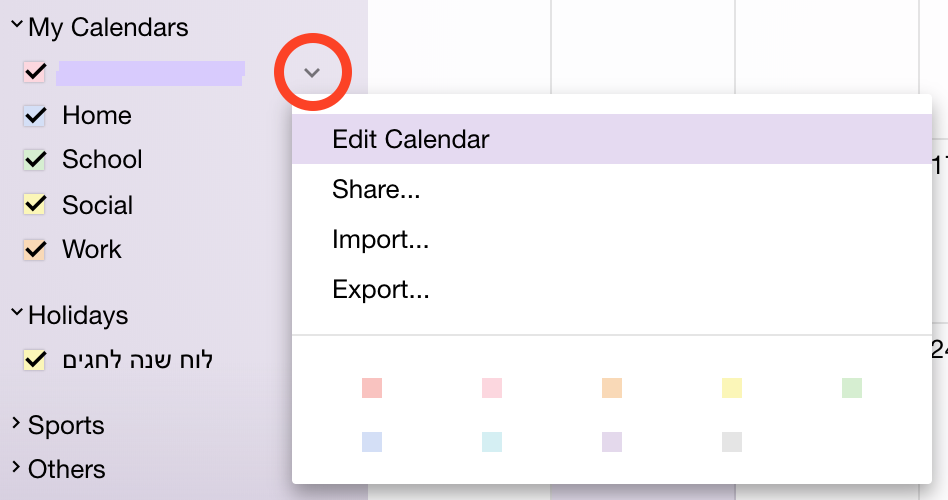Select the red color swatch

(x=372, y=388)
